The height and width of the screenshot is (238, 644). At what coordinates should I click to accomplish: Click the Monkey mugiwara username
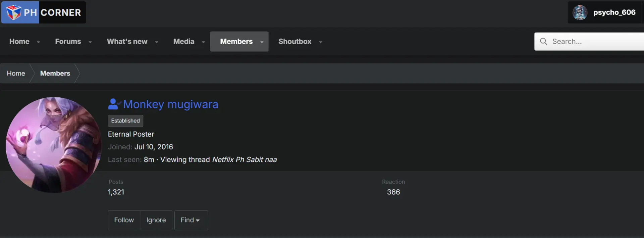coord(171,104)
